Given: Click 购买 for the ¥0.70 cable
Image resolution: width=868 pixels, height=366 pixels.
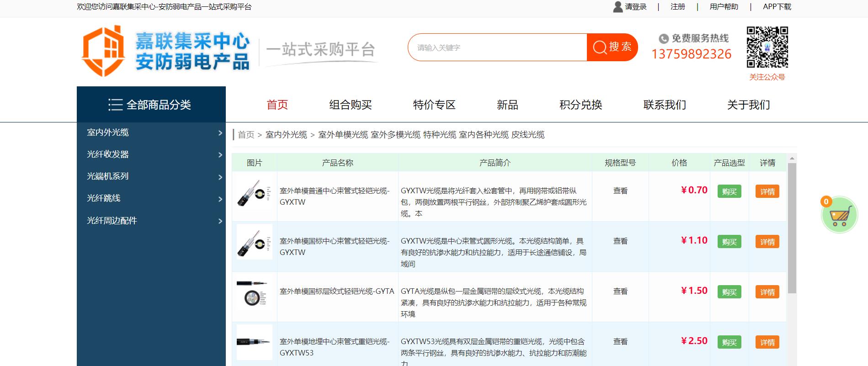Looking at the screenshot, I should 729,192.
